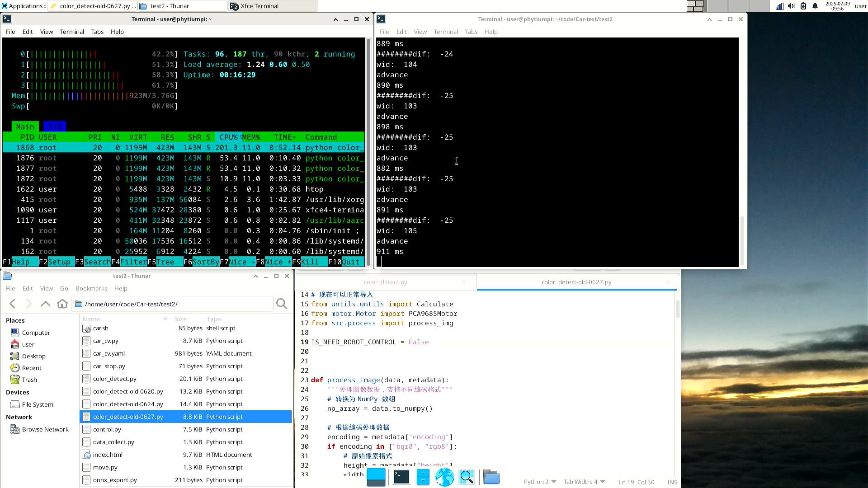Open home folder in Thunar toolbar
The height and width of the screenshot is (488, 868).
point(62,304)
